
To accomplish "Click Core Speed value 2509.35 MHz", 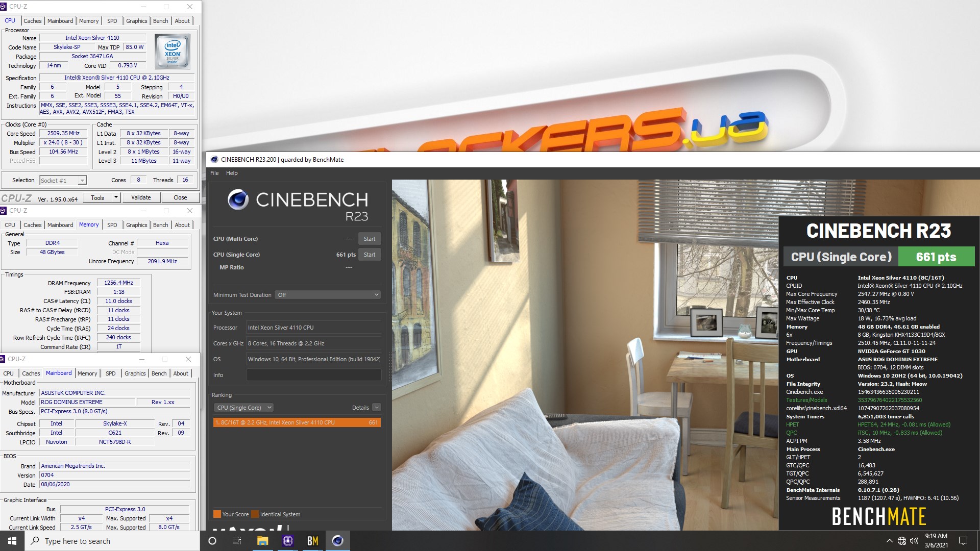I will [x=63, y=133].
